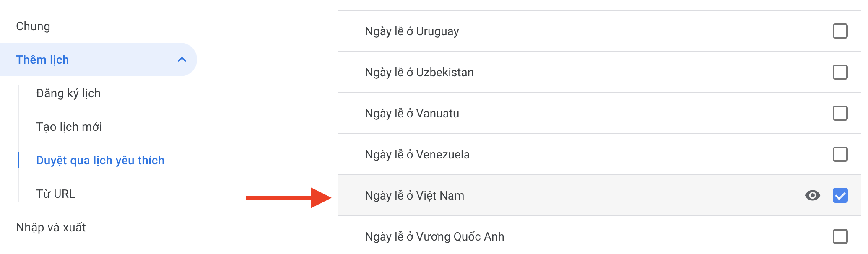Enable the Vương Quốc Anh holidays checkbox
This screenshot has height=254, width=868.
pyautogui.click(x=840, y=236)
